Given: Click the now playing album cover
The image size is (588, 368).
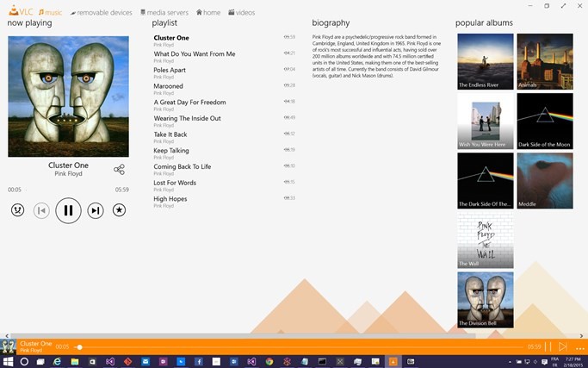Looking at the screenshot, I should point(68,97).
